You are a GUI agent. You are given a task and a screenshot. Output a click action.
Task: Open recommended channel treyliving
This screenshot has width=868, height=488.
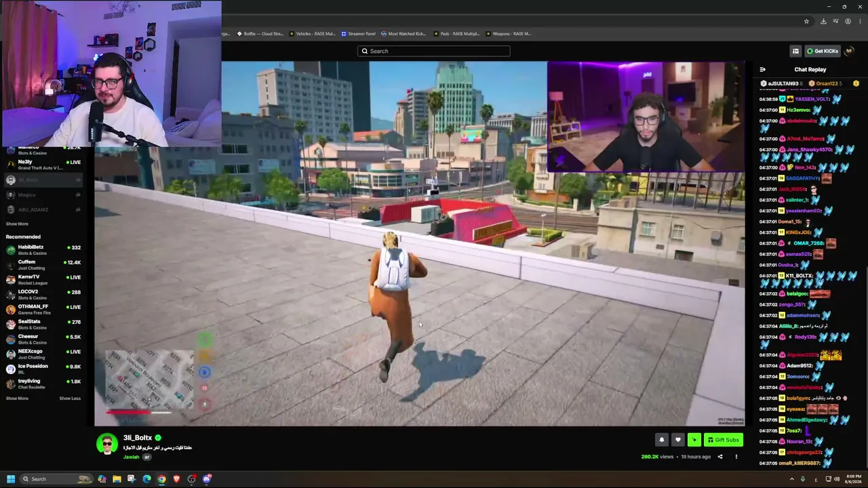tap(43, 384)
